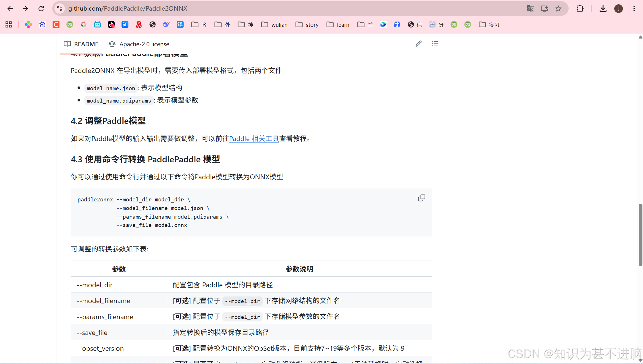Open the blue bird bookmark icon
Image resolution: width=643 pixels, height=364 pixels.
click(x=383, y=25)
